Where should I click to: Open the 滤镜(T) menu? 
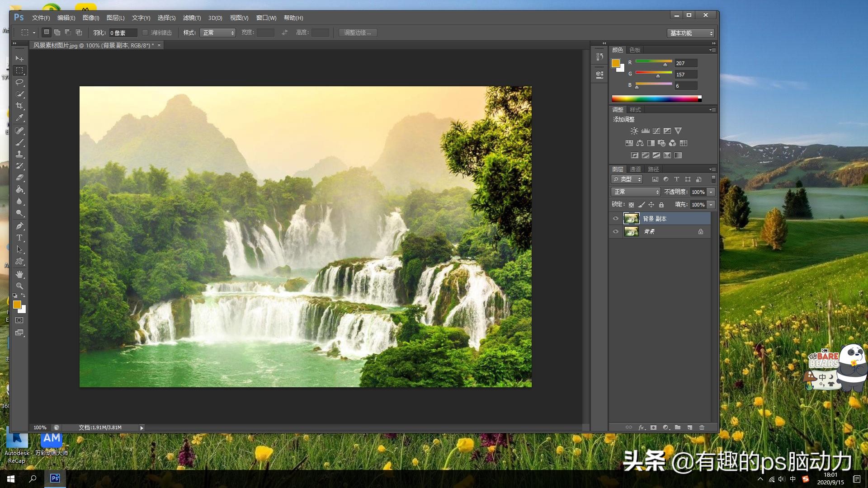pos(192,18)
